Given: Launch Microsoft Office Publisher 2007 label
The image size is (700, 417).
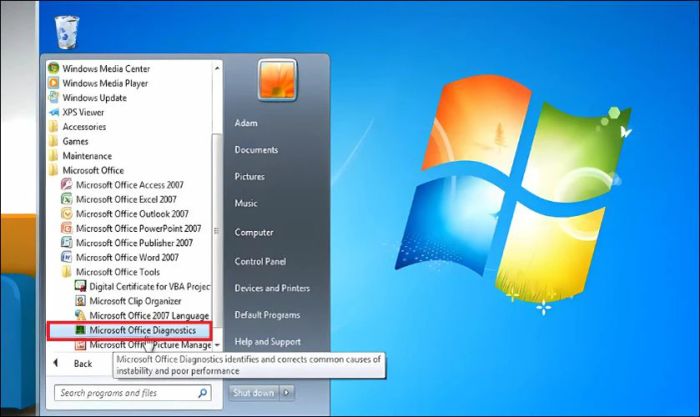Looking at the screenshot, I should [x=134, y=242].
